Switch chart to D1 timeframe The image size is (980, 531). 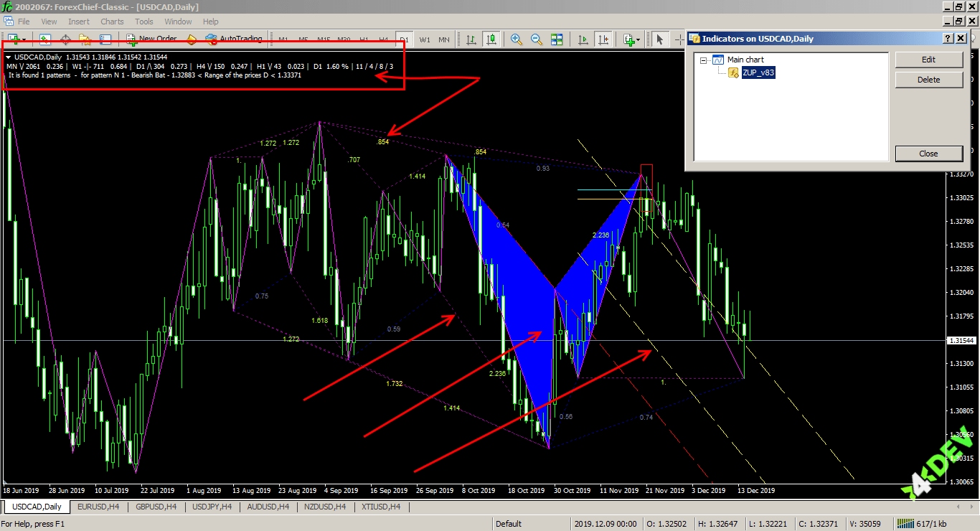404,39
